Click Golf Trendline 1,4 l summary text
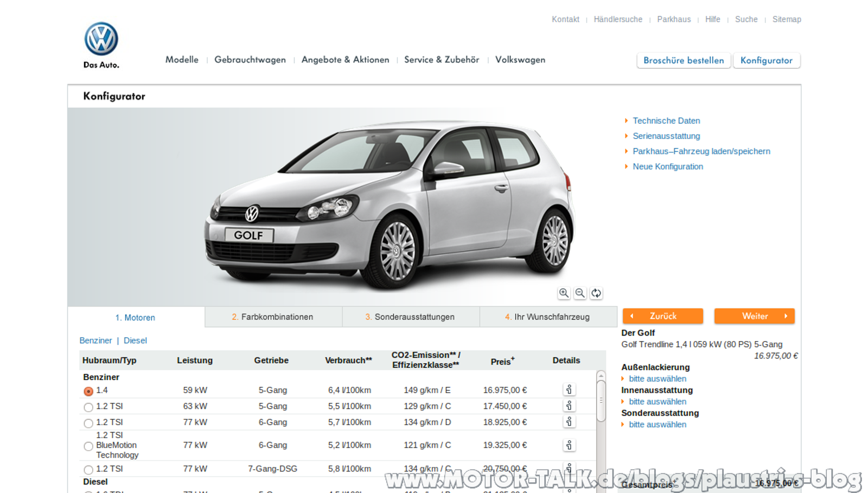 tap(702, 344)
